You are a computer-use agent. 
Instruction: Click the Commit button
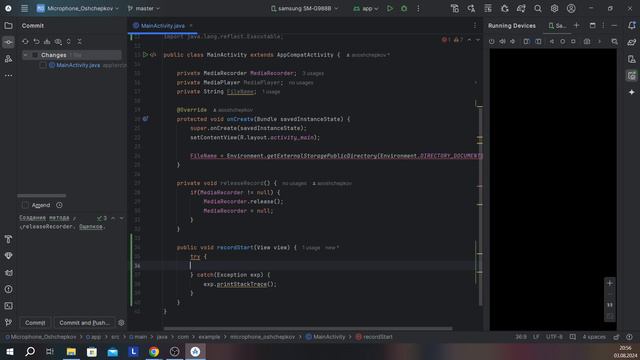35,322
